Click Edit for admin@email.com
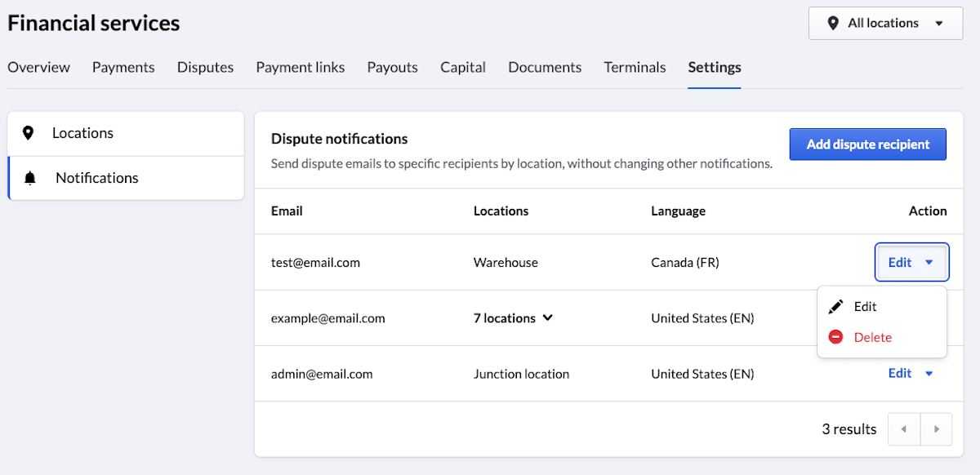This screenshot has height=475, width=980. pyautogui.click(x=899, y=373)
